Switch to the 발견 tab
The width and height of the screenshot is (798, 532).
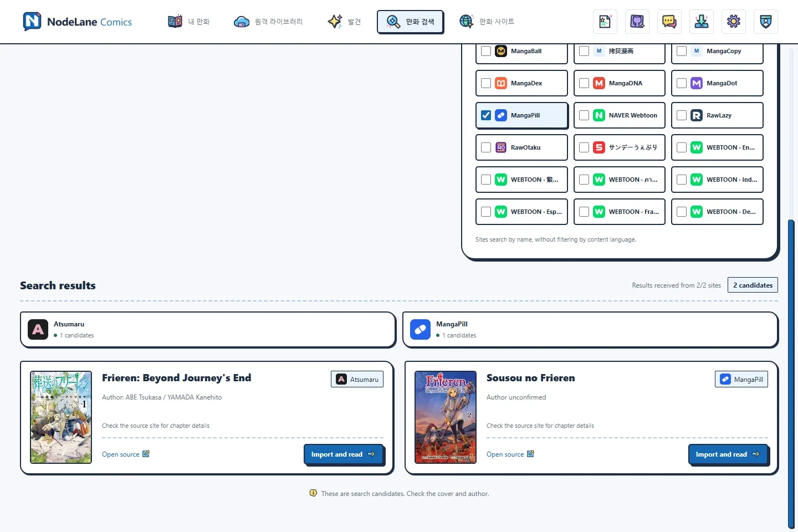coord(344,22)
